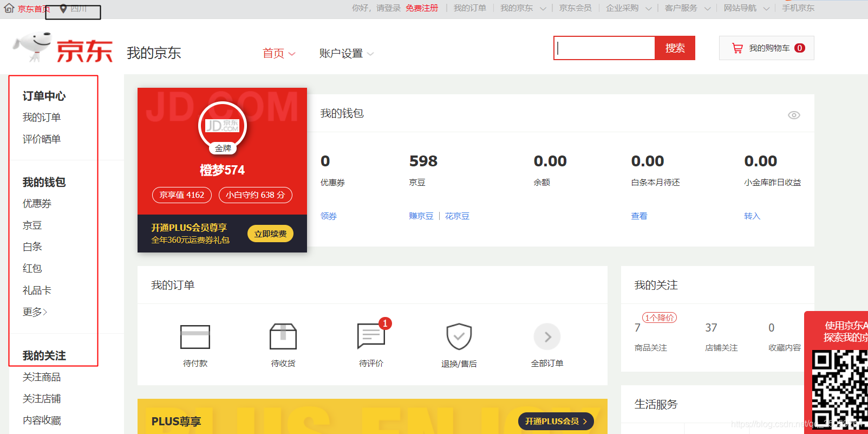The width and height of the screenshot is (868, 434).
Task: Open the user avatar picture
Action: point(223,126)
